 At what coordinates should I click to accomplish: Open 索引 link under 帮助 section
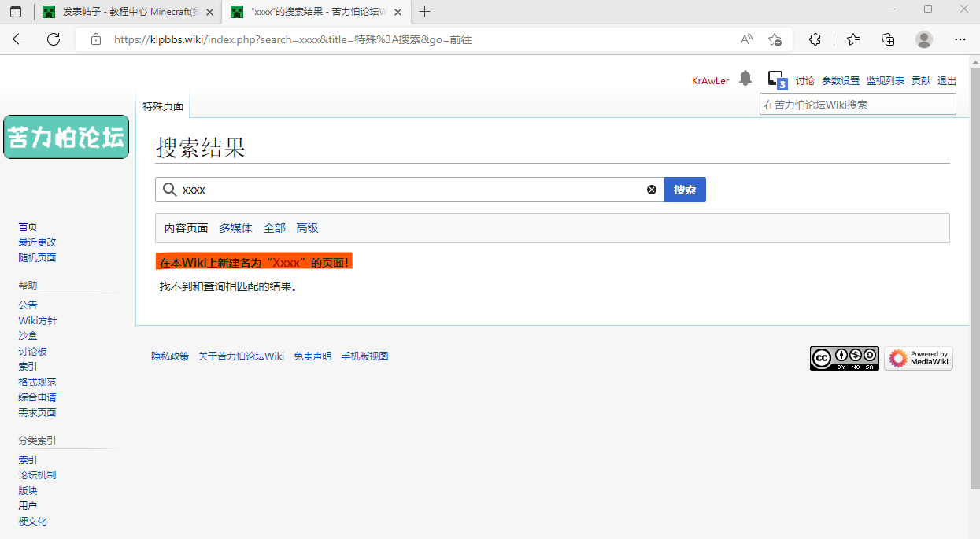click(x=28, y=366)
